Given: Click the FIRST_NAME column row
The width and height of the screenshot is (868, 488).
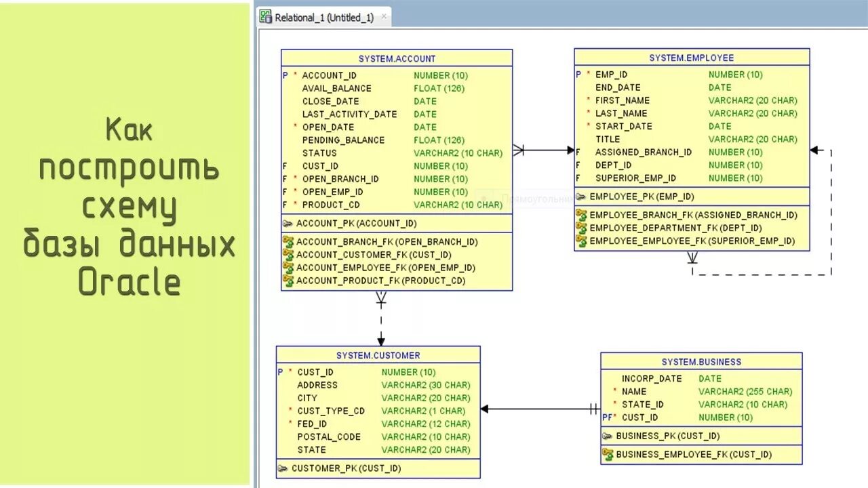Looking at the screenshot, I should 692,100.
